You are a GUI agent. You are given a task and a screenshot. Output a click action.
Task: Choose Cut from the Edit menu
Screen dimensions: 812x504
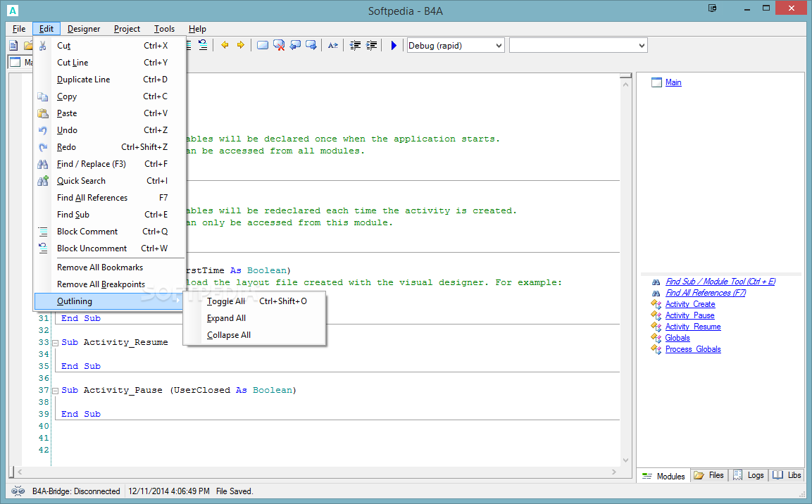pyautogui.click(x=109, y=46)
